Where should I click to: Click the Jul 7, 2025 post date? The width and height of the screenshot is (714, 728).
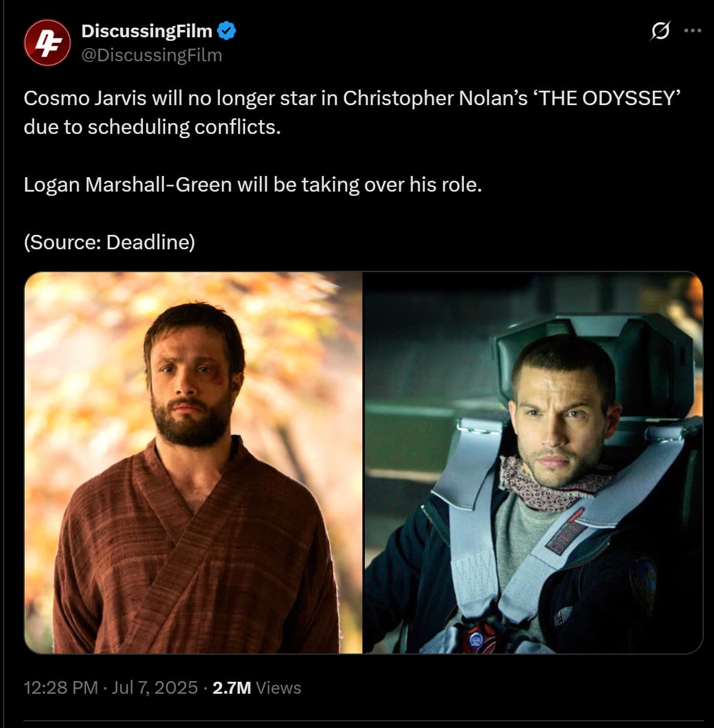point(154,687)
